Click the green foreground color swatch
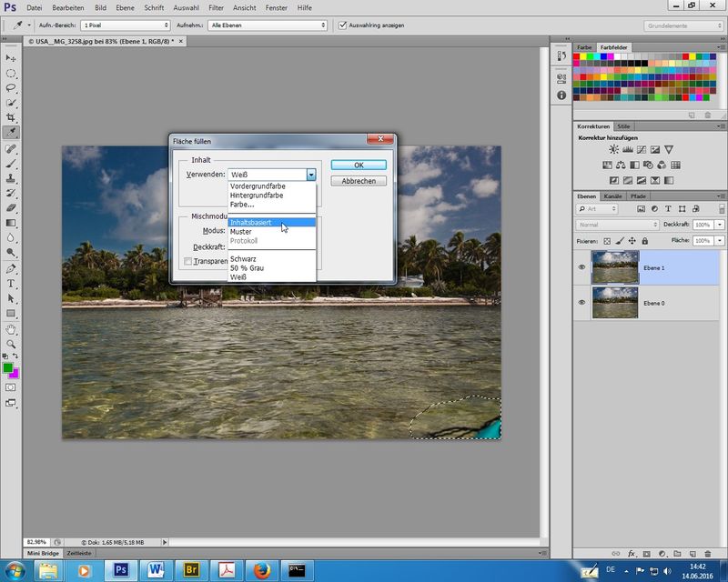 (8, 368)
